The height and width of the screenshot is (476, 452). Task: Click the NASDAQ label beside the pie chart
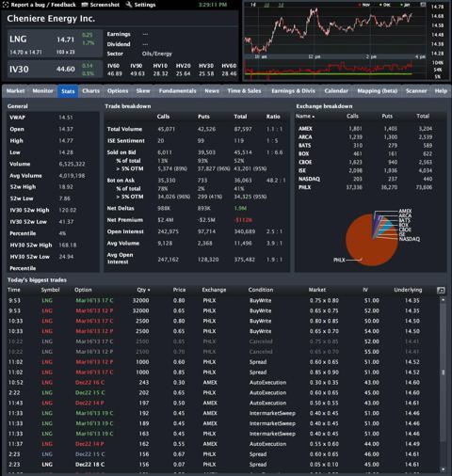tap(410, 239)
